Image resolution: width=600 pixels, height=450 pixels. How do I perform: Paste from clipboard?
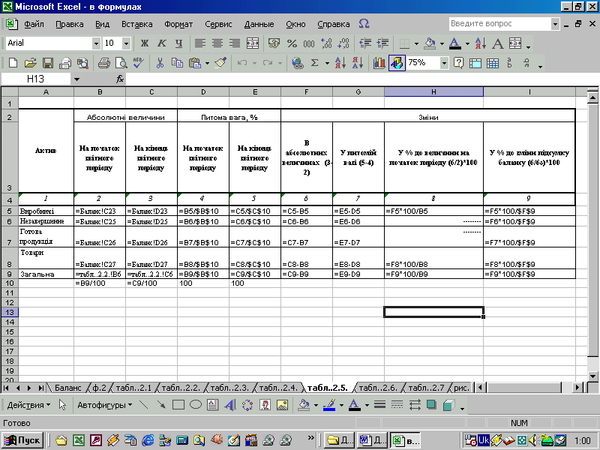pos(195,63)
